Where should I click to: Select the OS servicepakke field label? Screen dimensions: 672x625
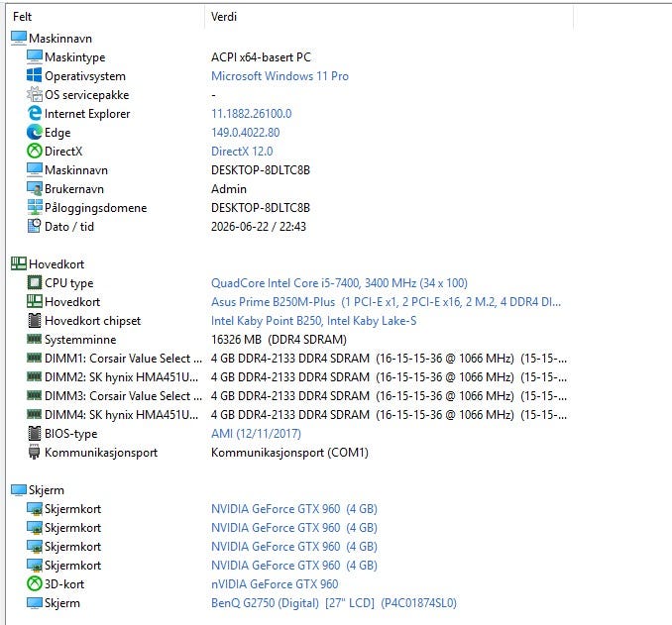click(86, 95)
